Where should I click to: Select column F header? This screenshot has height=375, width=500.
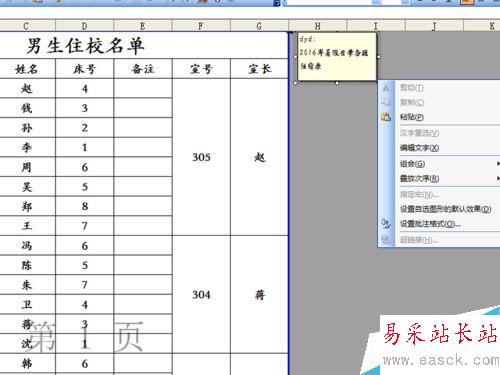tap(201, 26)
